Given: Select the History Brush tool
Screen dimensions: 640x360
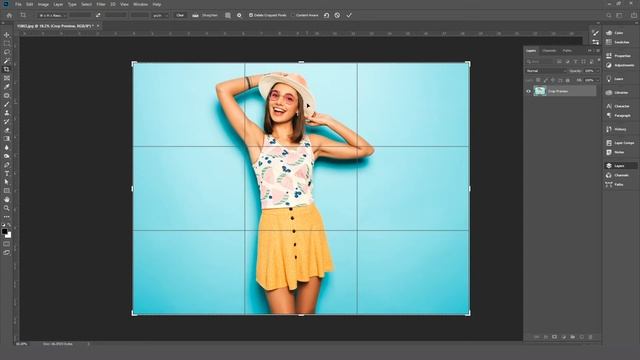Looking at the screenshot, I should click(x=7, y=121).
